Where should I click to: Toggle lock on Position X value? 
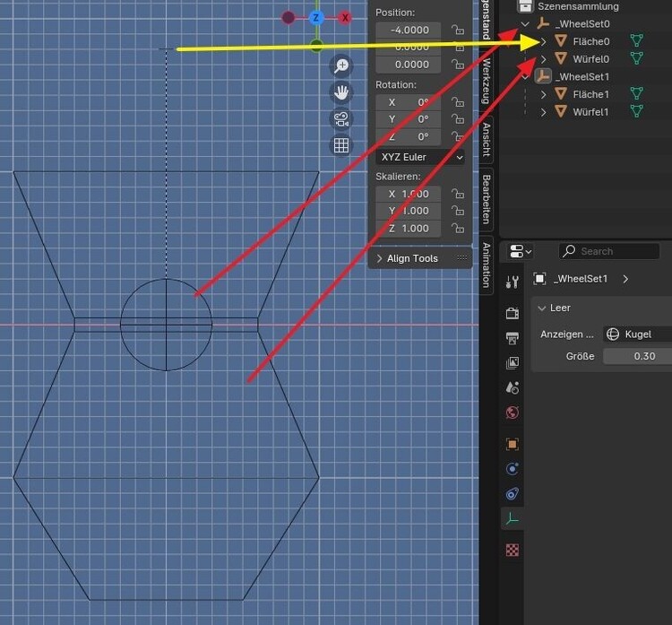pyautogui.click(x=457, y=30)
